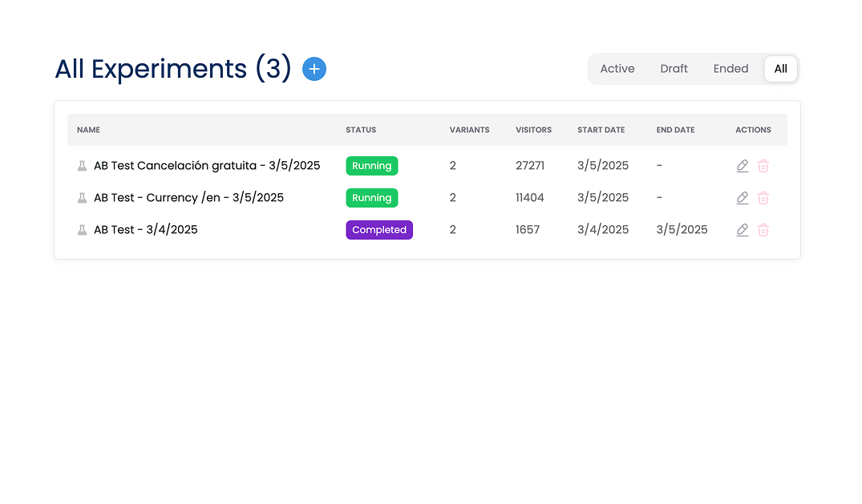This screenshot has height=504, width=862.
Task: Click flask icon beside Cancelación gratuita test
Action: pyautogui.click(x=82, y=166)
